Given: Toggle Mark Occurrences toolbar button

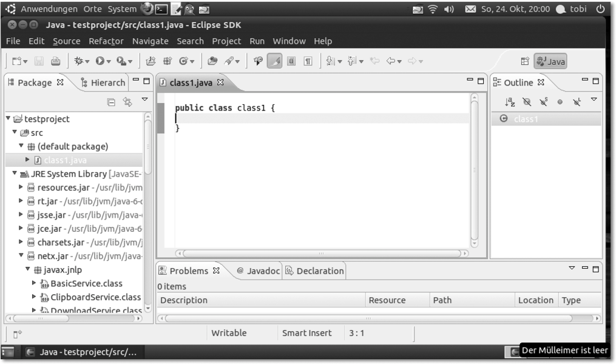Looking at the screenshot, I should pos(274,61).
